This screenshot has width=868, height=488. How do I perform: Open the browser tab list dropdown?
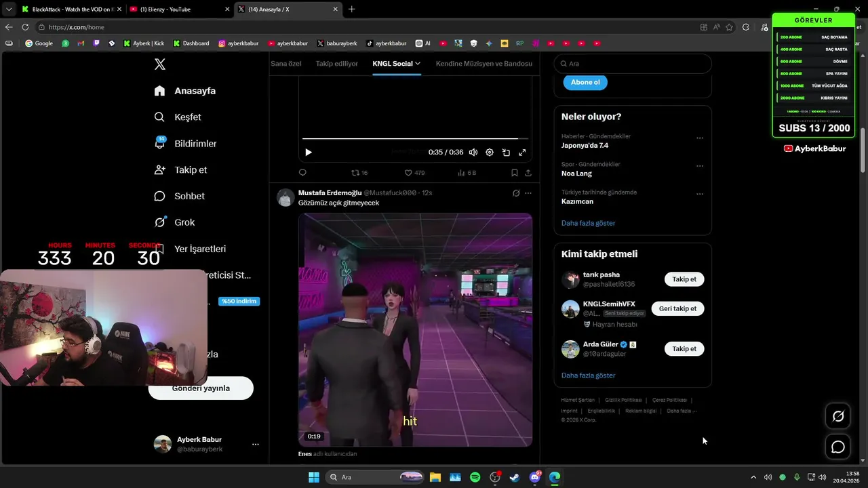(8, 9)
